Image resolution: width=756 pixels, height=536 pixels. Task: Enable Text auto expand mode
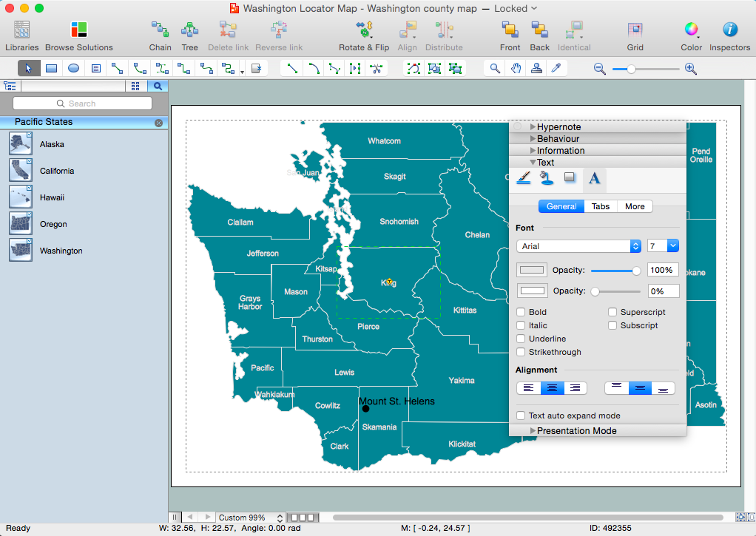click(522, 416)
